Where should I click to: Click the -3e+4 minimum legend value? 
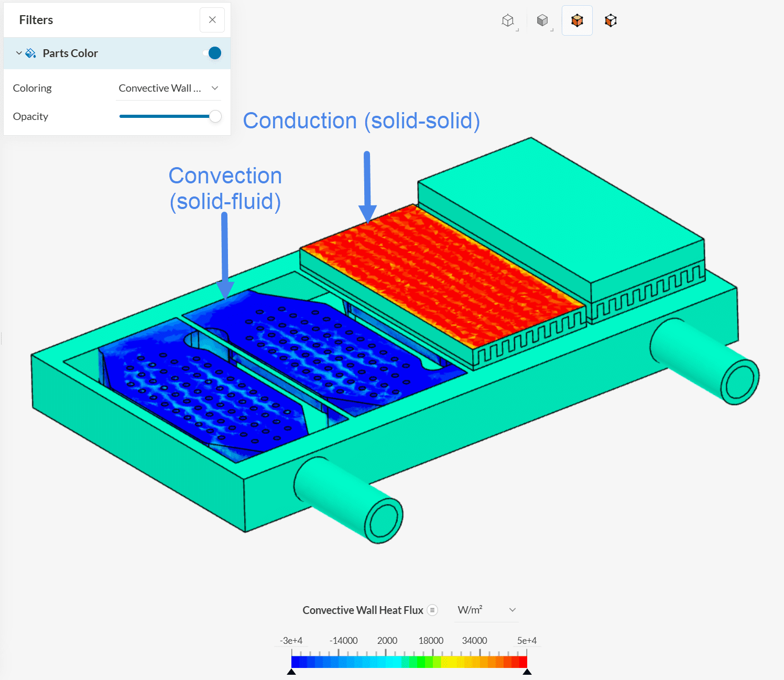291,640
